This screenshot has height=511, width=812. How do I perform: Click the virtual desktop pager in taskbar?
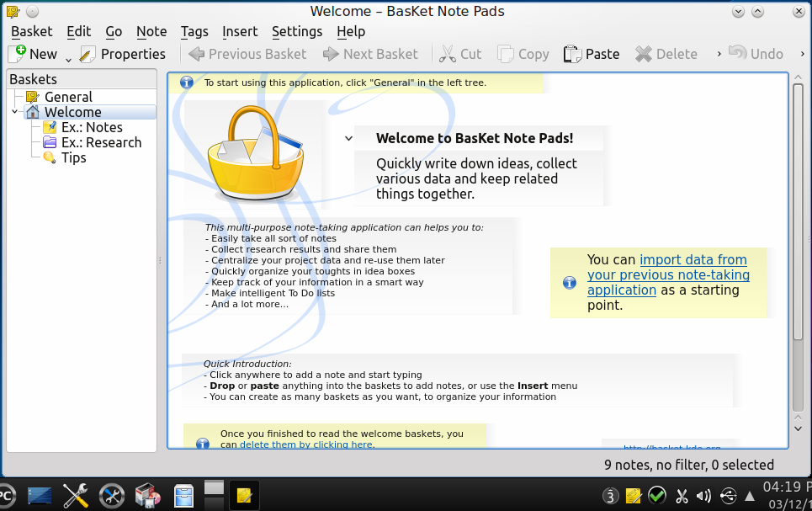point(214,495)
